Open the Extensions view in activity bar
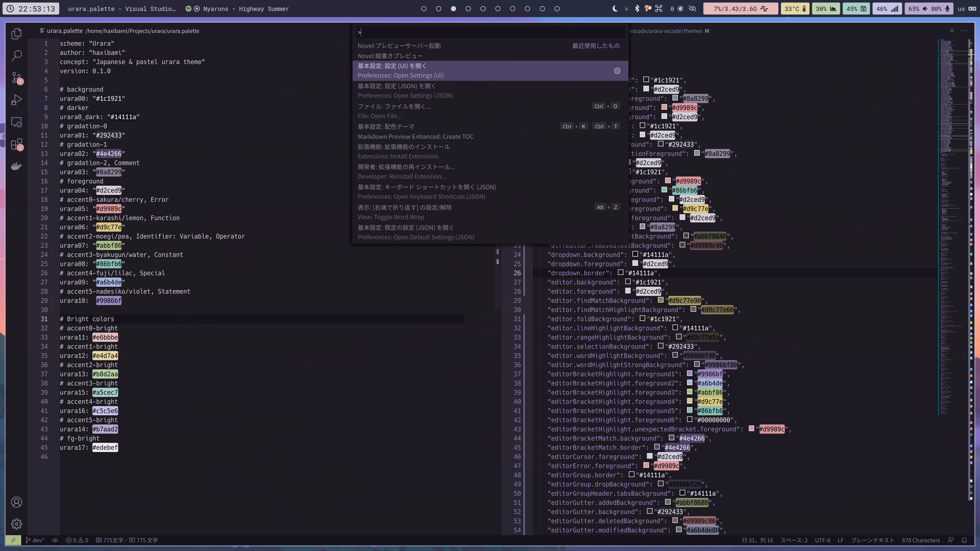 (x=16, y=144)
